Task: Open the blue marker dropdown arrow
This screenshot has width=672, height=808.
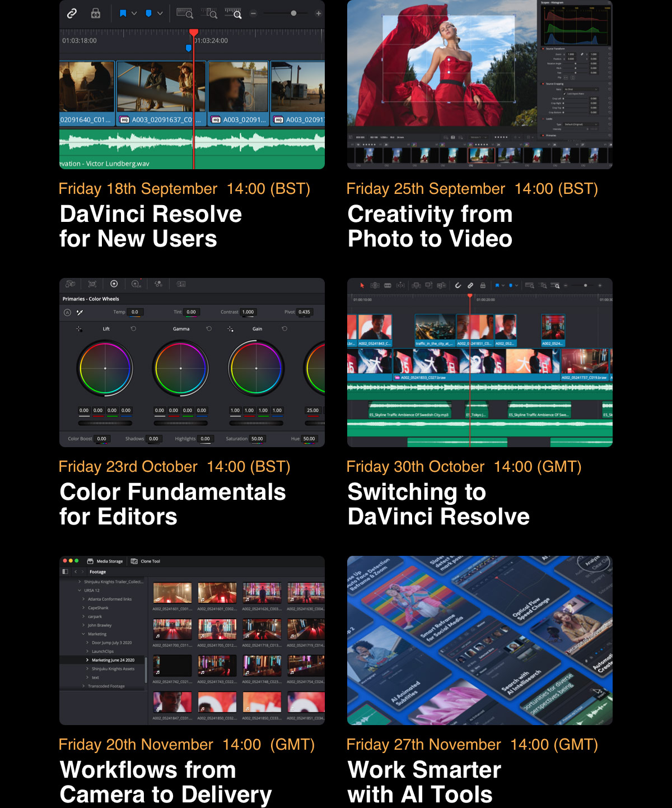Action: pyautogui.click(x=160, y=13)
